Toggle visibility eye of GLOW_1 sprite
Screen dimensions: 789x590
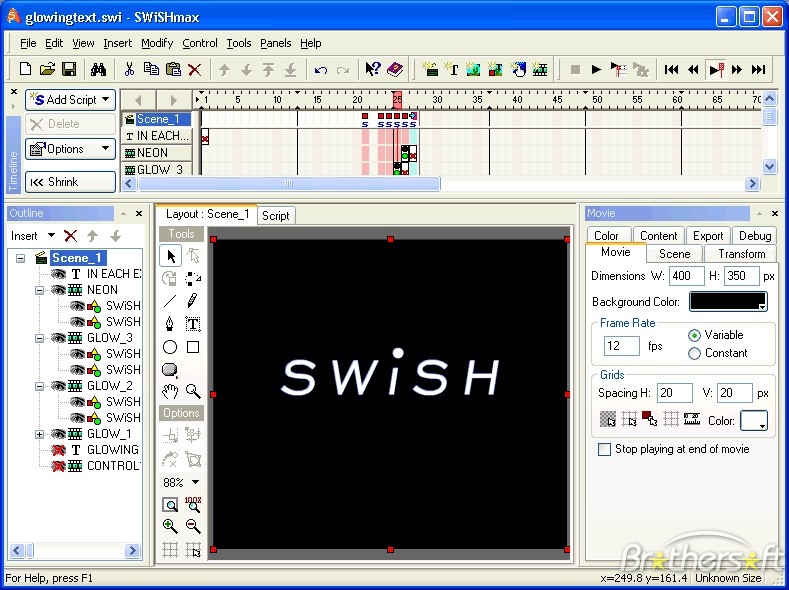58,434
